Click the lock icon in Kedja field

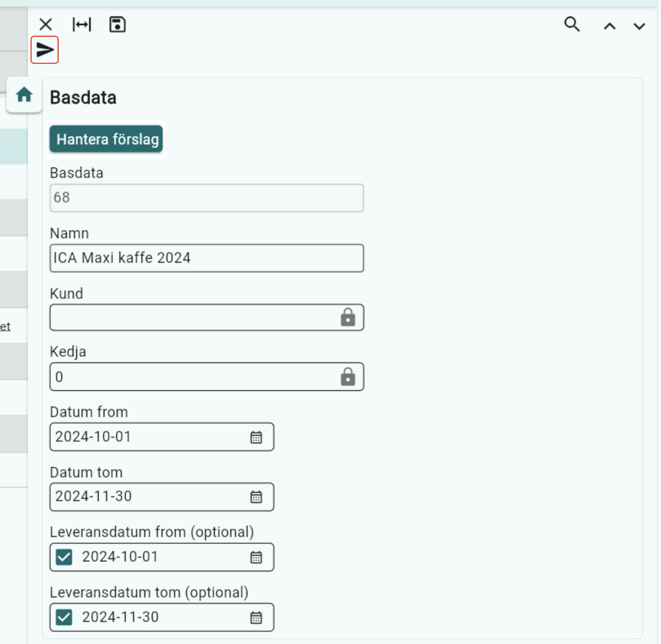pos(348,377)
